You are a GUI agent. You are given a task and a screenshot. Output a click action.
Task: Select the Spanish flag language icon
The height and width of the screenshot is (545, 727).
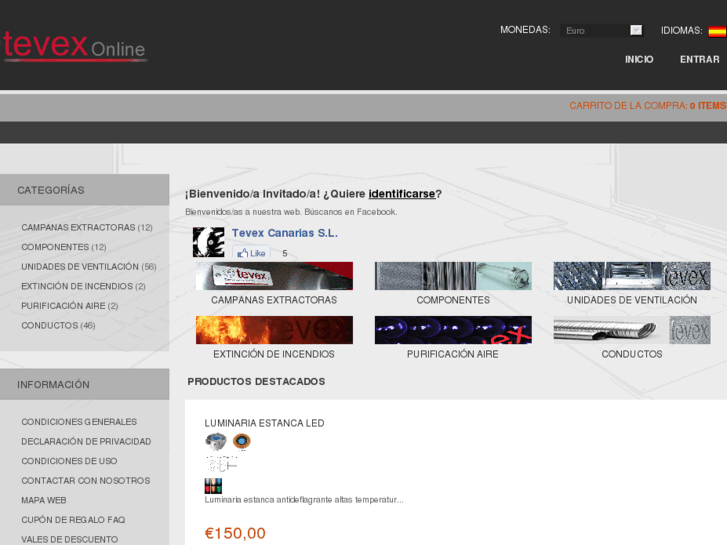point(717,31)
